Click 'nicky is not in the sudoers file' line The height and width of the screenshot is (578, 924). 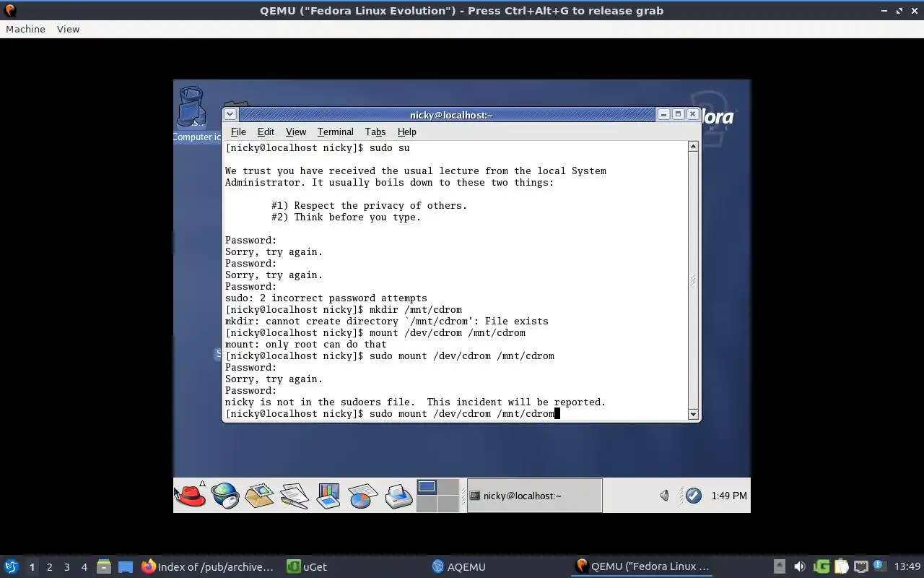click(x=416, y=402)
